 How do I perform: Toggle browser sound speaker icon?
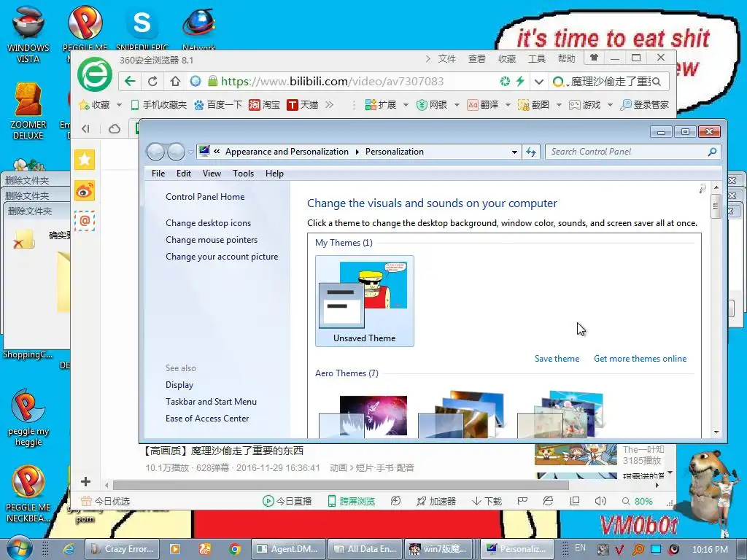[x=600, y=501]
